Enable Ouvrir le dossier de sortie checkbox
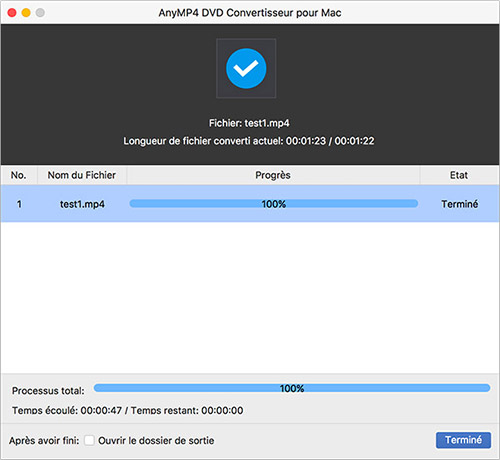500x460 pixels. (x=89, y=440)
